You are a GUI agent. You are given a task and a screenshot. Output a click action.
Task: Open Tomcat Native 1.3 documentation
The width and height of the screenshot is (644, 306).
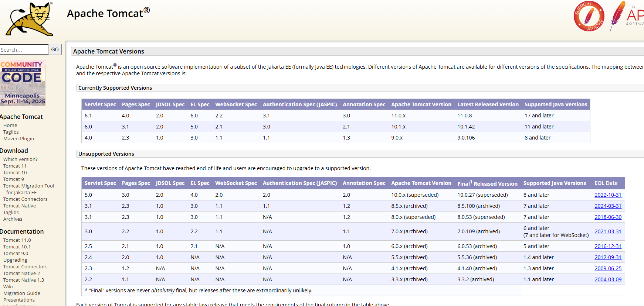(x=24, y=280)
